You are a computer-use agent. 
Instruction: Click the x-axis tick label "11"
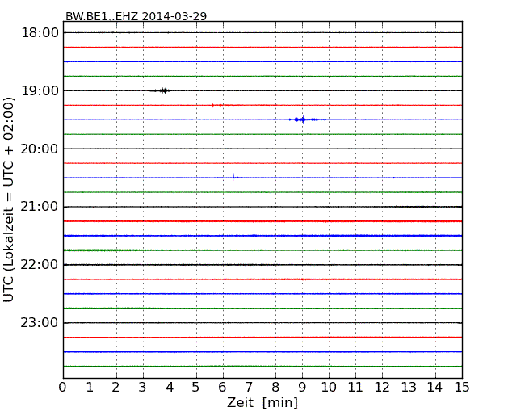pyautogui.click(x=355, y=387)
